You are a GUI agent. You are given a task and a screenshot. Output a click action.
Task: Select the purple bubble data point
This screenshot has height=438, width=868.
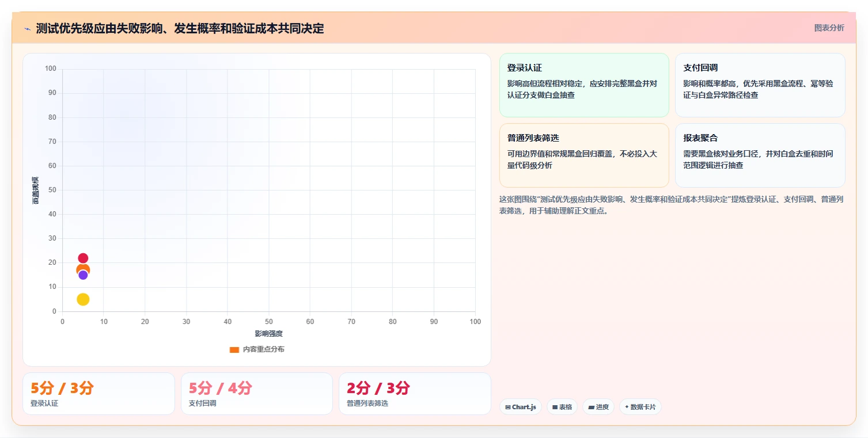tap(83, 275)
